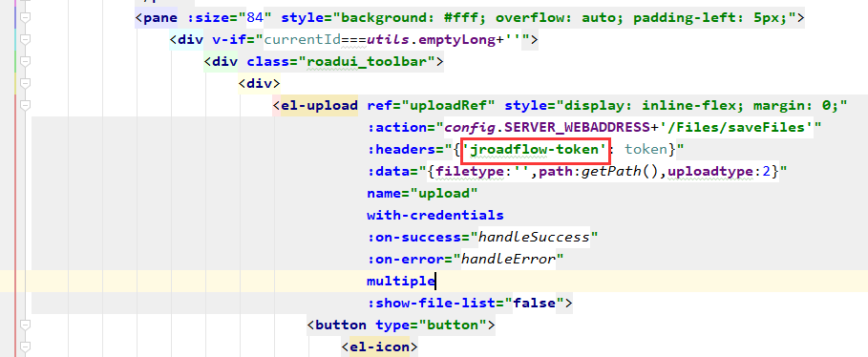Click the "upload" name value

(x=443, y=194)
